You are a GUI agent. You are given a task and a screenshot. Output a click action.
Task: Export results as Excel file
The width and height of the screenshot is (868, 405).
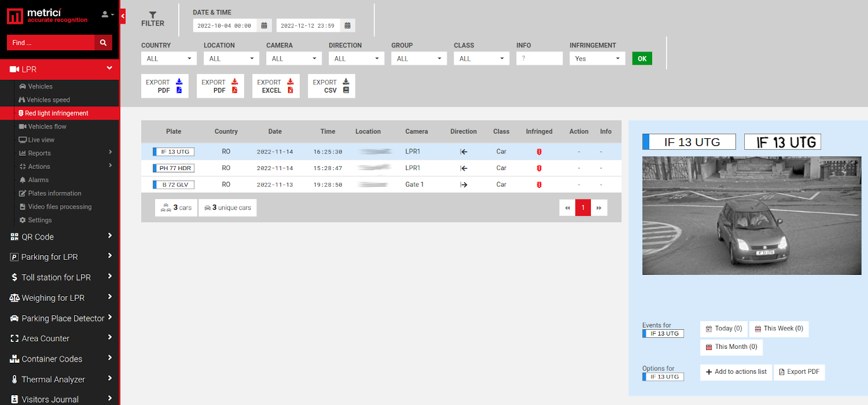[x=276, y=86]
